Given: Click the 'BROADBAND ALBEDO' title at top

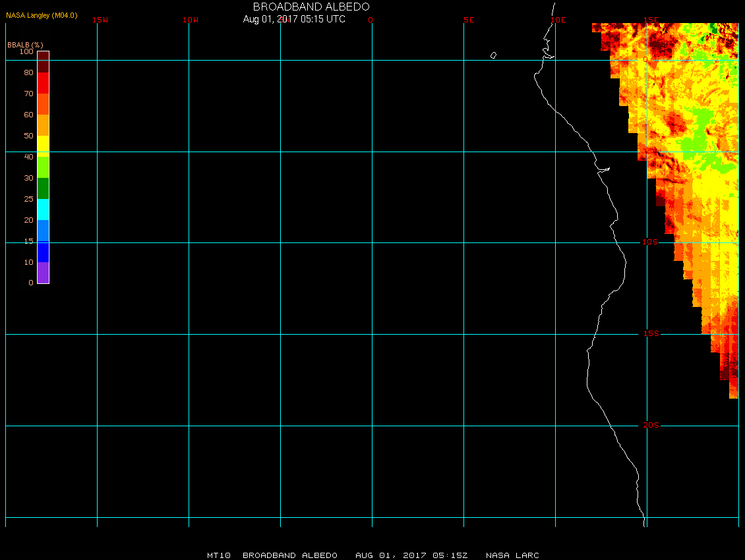Looking at the screenshot, I should pos(311,7).
